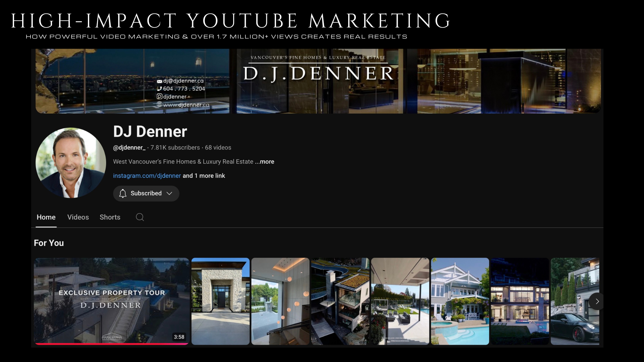The height and width of the screenshot is (362, 644).
Task: Click the globe website icon in banner
Action: coord(160,105)
